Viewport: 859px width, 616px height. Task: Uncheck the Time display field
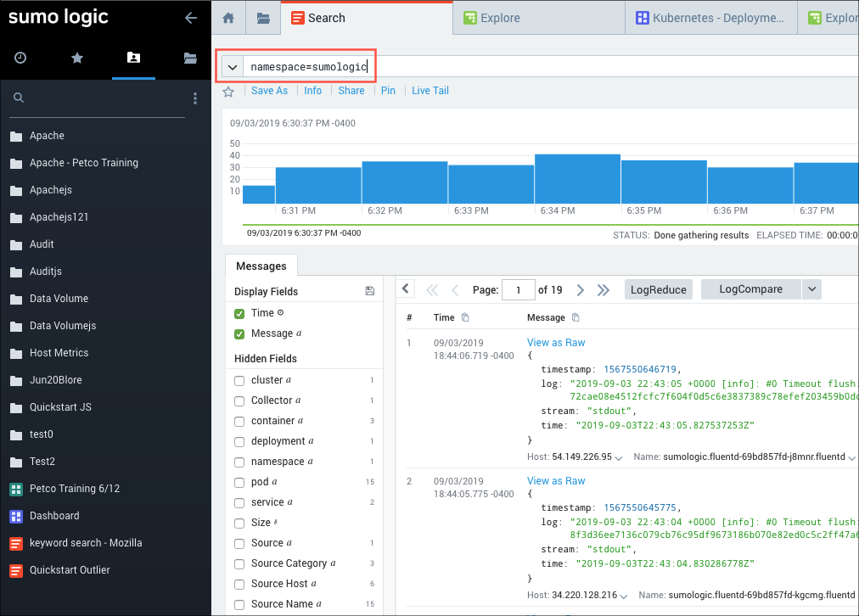point(239,314)
